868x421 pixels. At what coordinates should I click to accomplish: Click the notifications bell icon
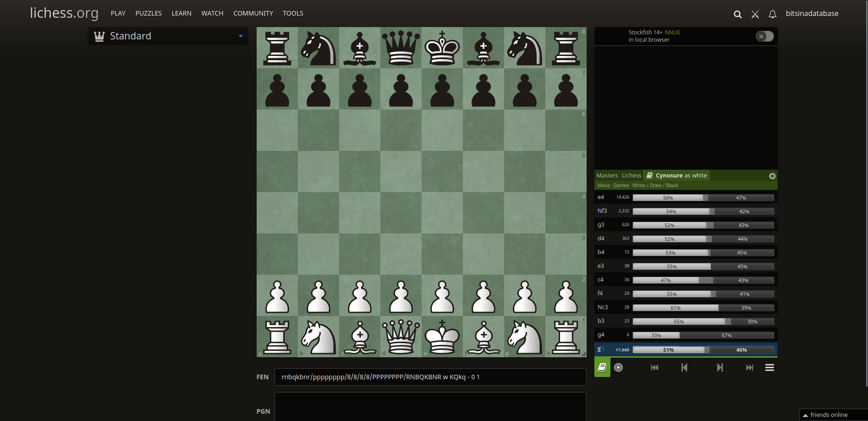[x=773, y=14]
